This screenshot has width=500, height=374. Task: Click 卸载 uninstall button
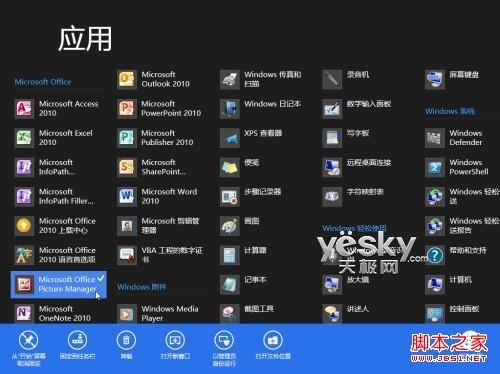[126, 345]
